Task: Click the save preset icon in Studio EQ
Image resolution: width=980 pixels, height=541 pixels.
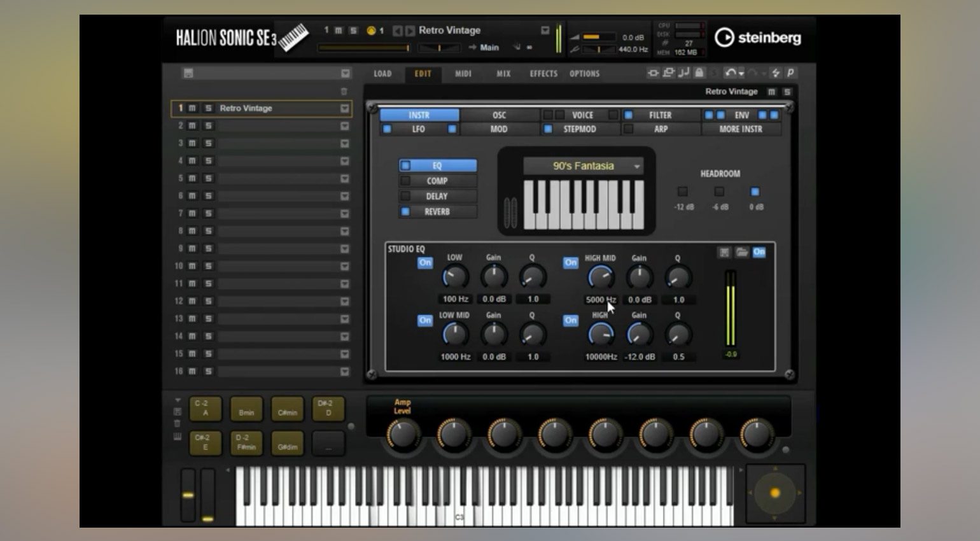Action: [x=724, y=253]
